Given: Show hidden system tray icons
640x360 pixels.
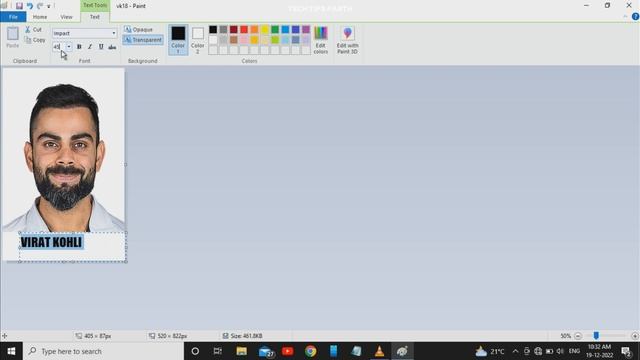Looking at the screenshot, I should point(515,351).
